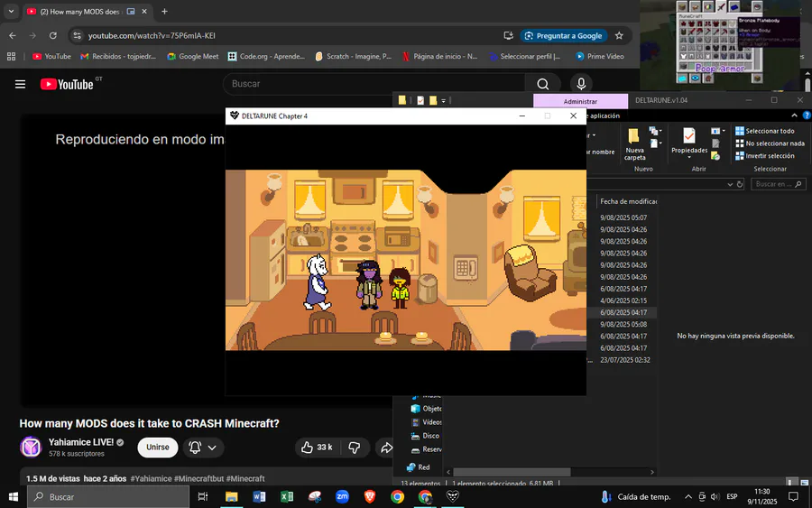812x508 pixels.
Task: Open the notification bell dropdown for Yahiamice
Action: click(202, 447)
